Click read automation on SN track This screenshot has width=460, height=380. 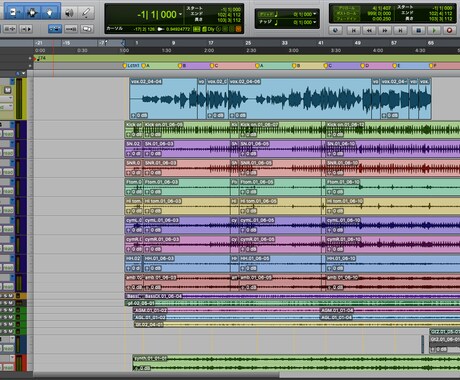tap(8, 153)
